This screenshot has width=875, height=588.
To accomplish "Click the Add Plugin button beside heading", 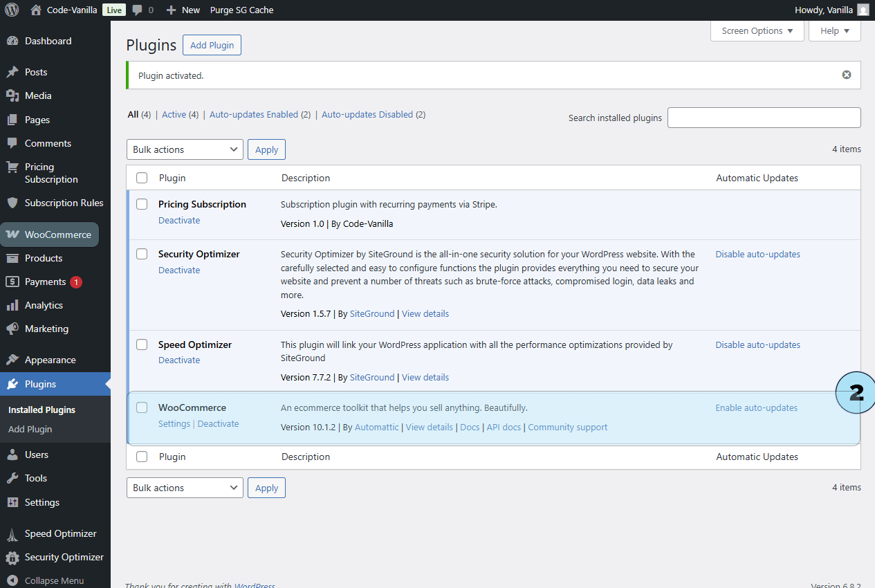I will pos(212,45).
